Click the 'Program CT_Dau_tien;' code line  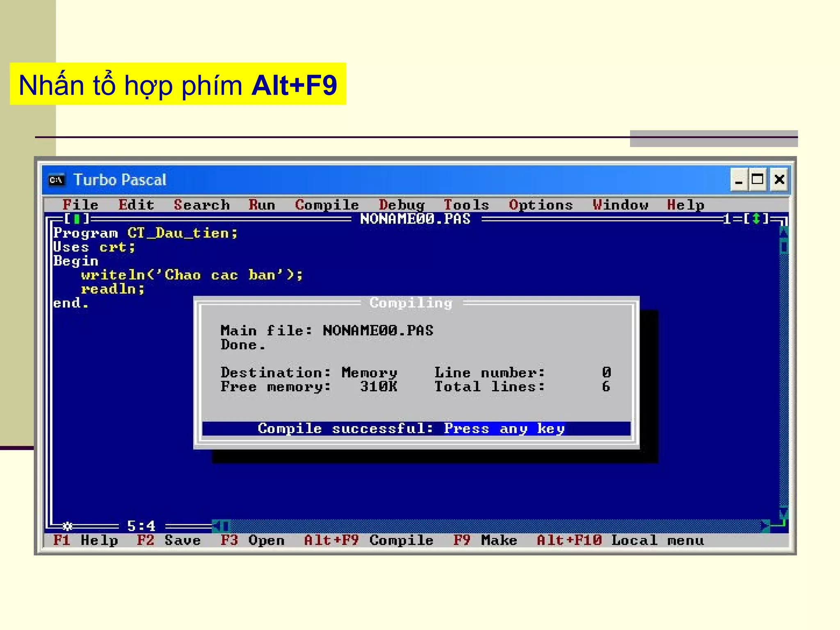point(146,233)
